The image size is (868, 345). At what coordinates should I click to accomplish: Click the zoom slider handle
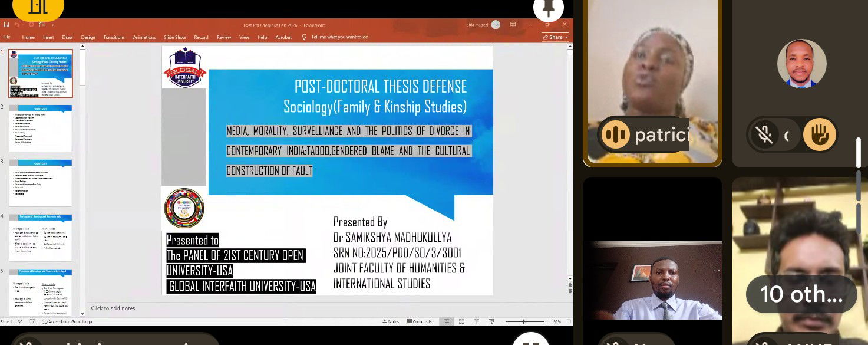(524, 321)
